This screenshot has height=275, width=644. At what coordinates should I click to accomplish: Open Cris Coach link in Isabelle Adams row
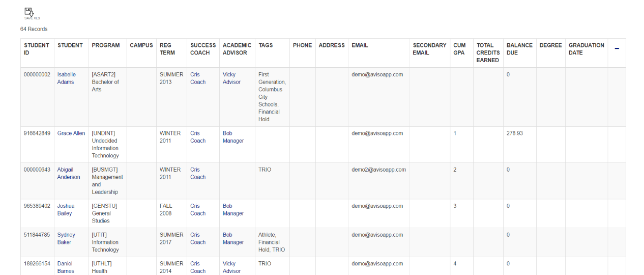tap(198, 78)
